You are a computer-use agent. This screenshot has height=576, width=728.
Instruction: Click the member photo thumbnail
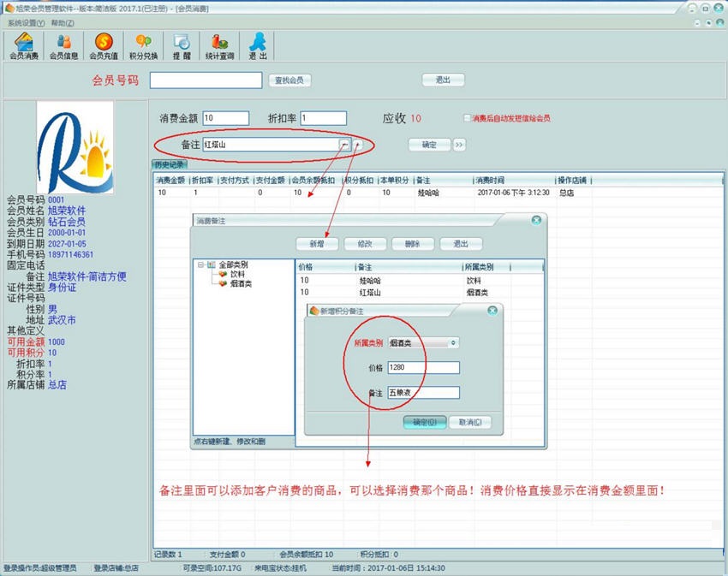click(75, 147)
